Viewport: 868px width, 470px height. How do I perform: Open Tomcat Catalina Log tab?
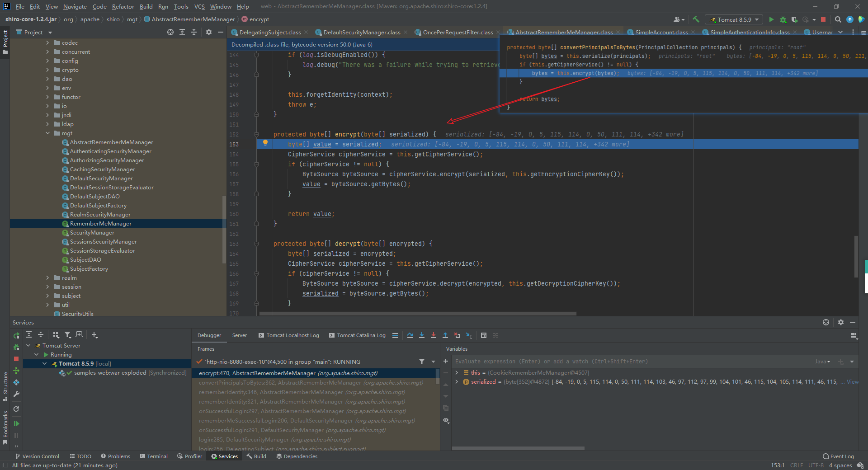pos(357,335)
